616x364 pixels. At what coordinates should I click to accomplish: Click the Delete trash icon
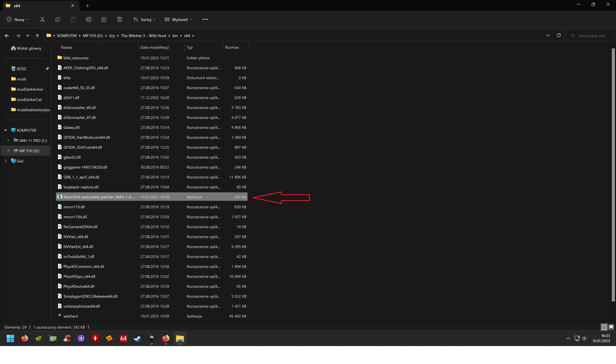119,20
